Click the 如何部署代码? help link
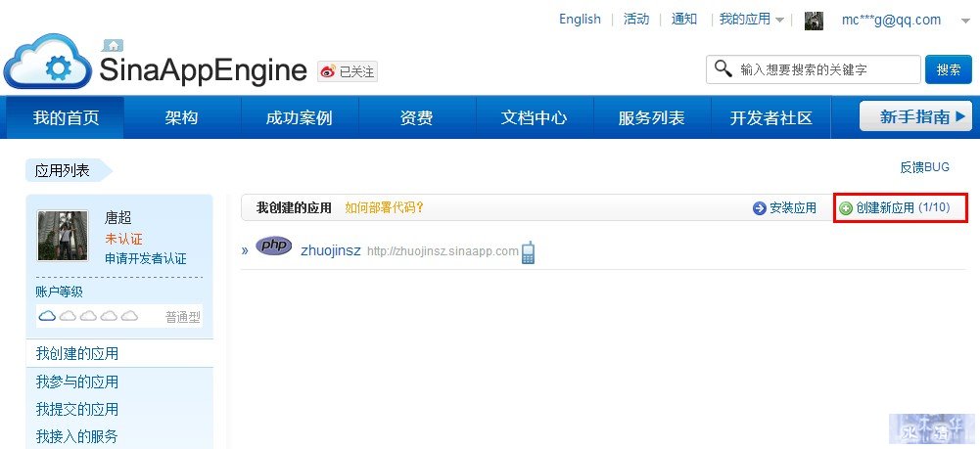The height and width of the screenshot is (449, 980). click(x=385, y=207)
